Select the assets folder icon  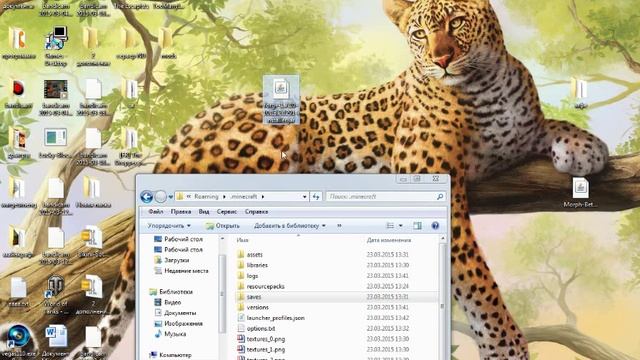point(241,254)
